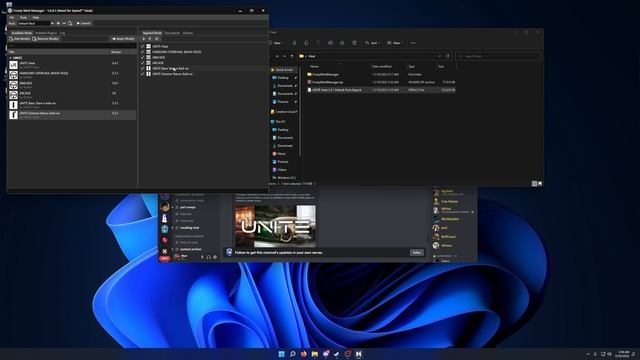Switch File Explorer to large icons view

[540, 184]
